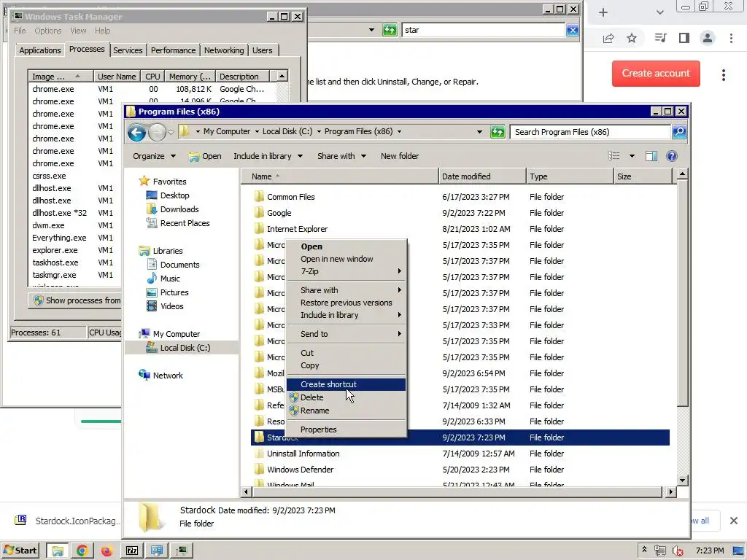Click the refresh icon beside 'star' search box
The height and width of the screenshot is (560, 747).
click(x=390, y=30)
